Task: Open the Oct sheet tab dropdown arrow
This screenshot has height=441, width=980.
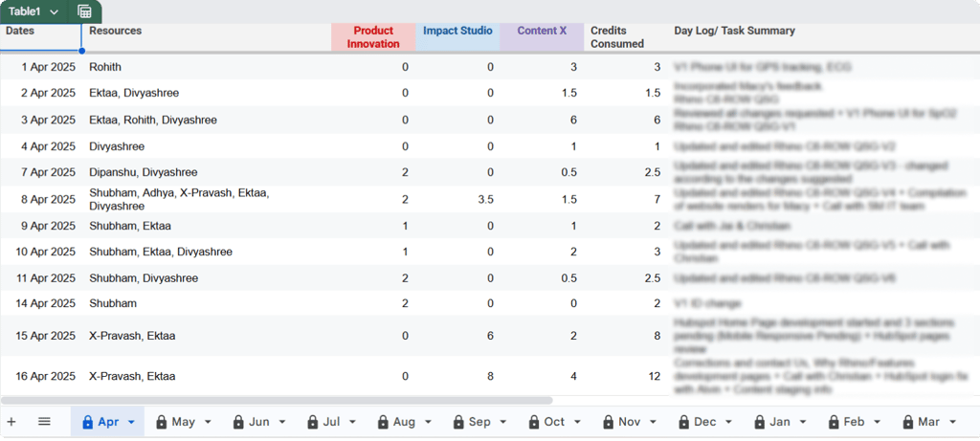Action: coord(576,422)
